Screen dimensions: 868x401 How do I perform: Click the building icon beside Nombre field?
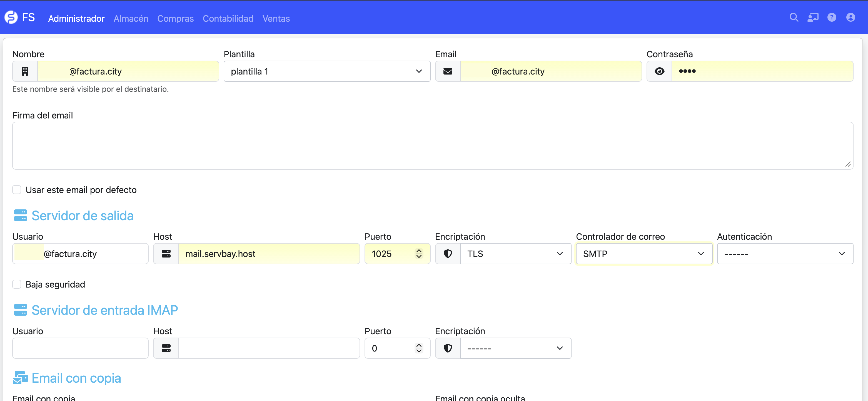click(25, 71)
